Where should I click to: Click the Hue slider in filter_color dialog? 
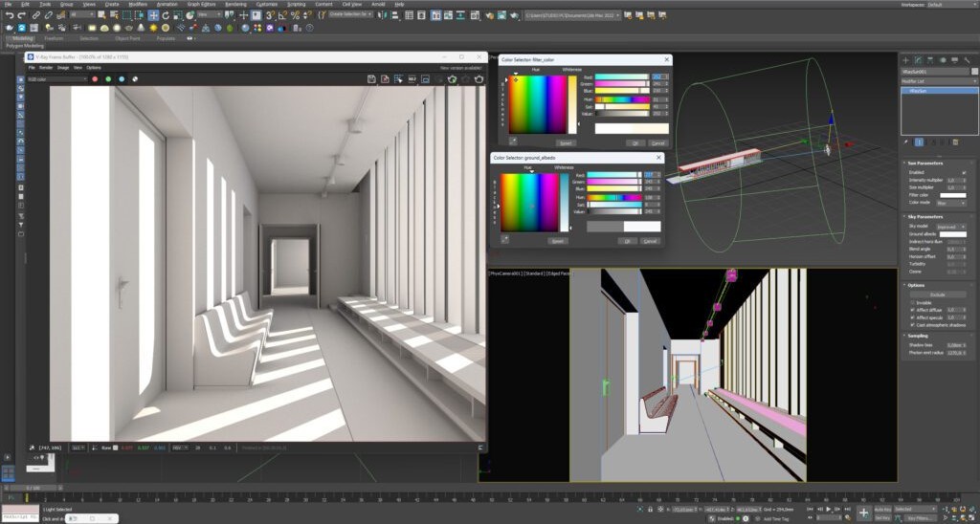(x=622, y=99)
